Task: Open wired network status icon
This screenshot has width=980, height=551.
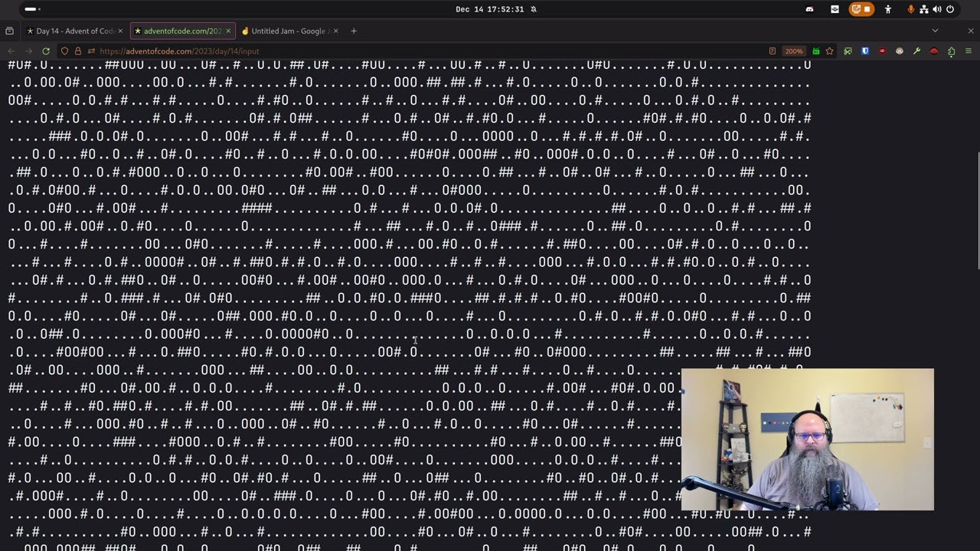Action: click(924, 9)
